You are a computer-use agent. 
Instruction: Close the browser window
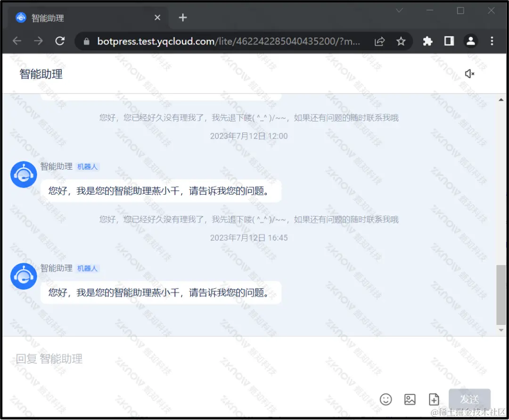click(x=491, y=11)
